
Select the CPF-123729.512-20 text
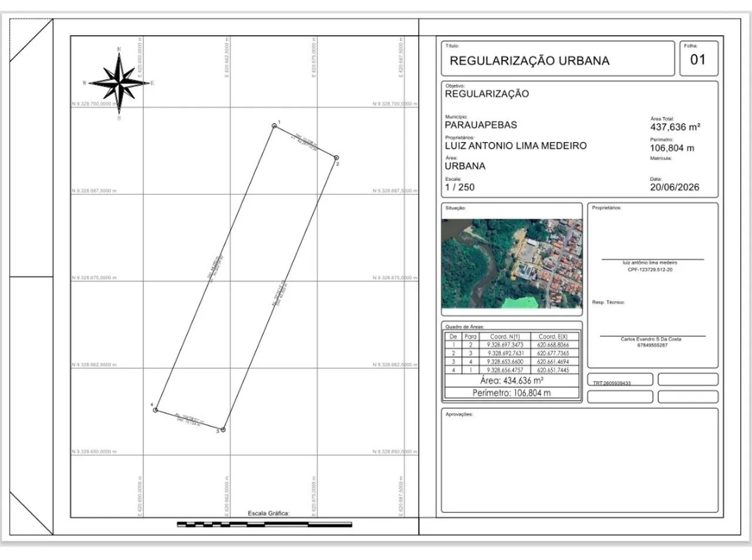tap(650, 269)
